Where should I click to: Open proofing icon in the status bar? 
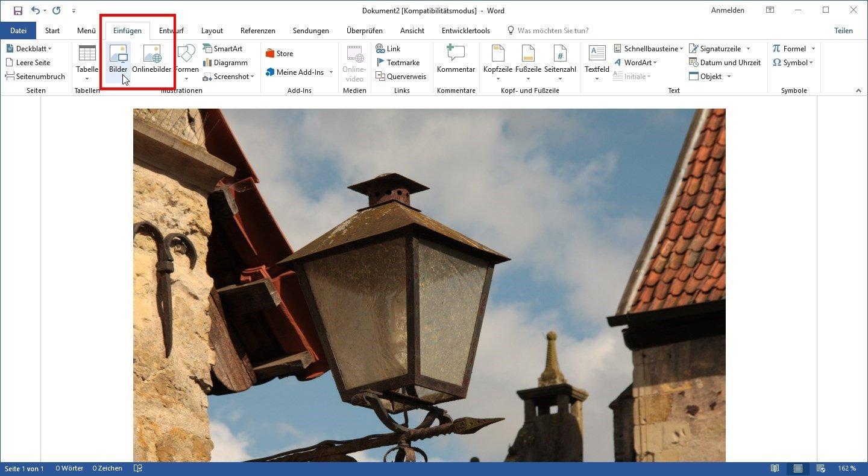tap(138, 469)
